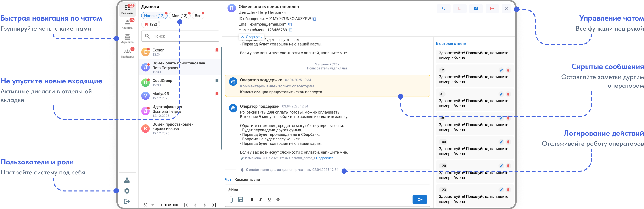The height and width of the screenshot is (209, 644).
Task: Open the Traders section in sidebar
Action: tap(127, 53)
